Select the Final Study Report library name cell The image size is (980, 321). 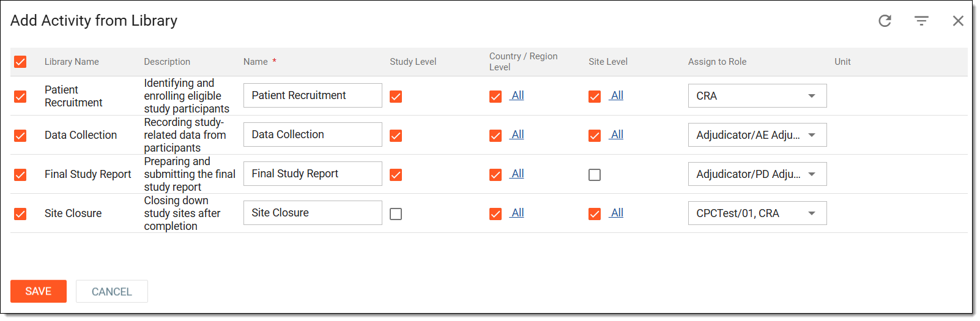(x=87, y=174)
